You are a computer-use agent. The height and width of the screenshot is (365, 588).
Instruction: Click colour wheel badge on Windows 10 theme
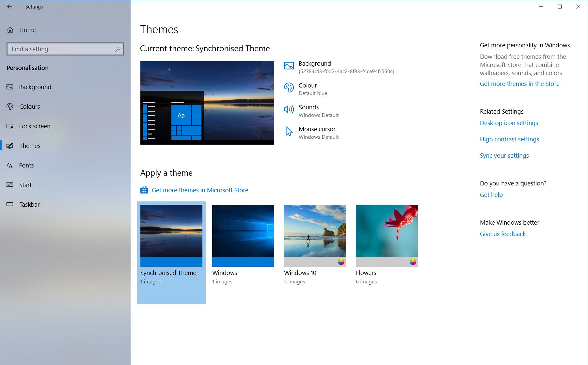point(341,262)
